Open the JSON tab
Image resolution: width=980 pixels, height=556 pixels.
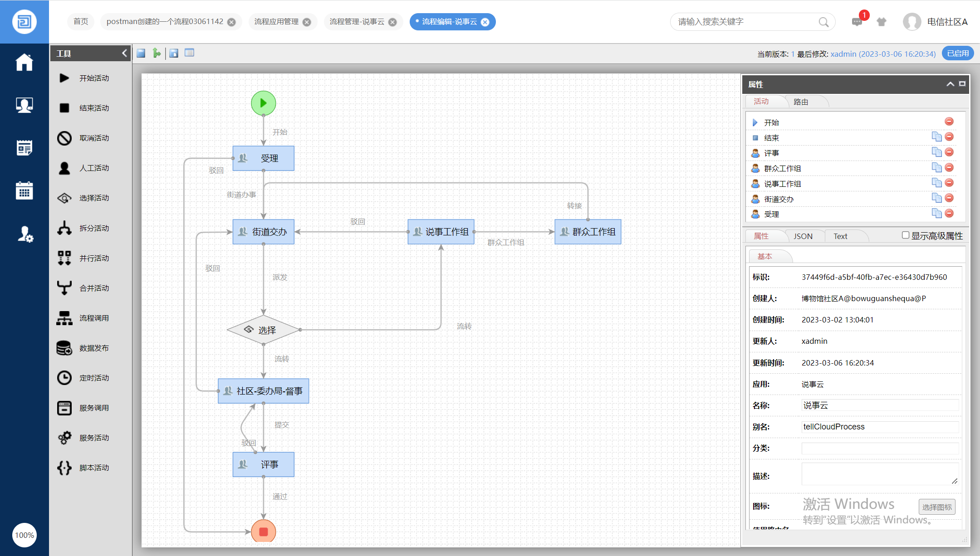click(x=803, y=236)
